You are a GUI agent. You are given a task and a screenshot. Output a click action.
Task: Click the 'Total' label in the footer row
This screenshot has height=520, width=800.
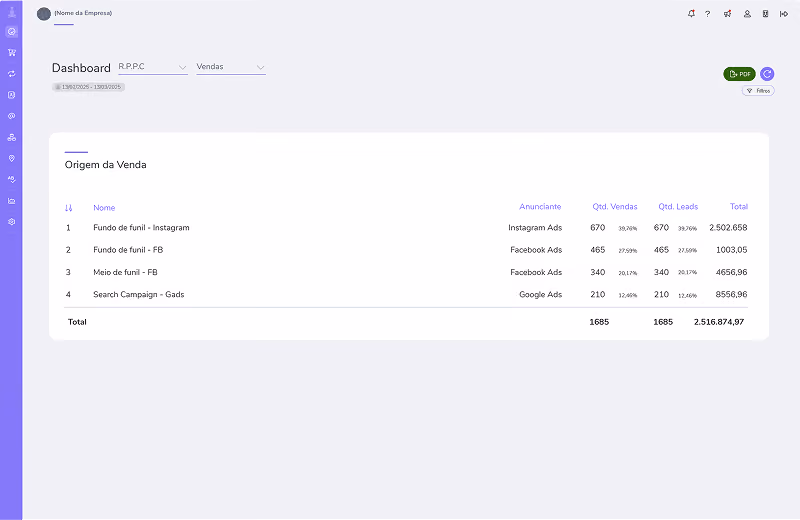pos(77,322)
